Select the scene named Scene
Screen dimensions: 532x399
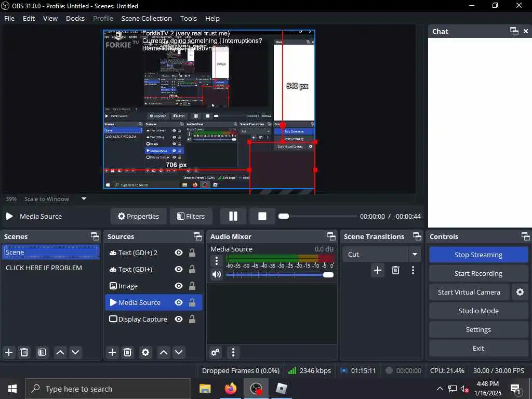(50, 252)
